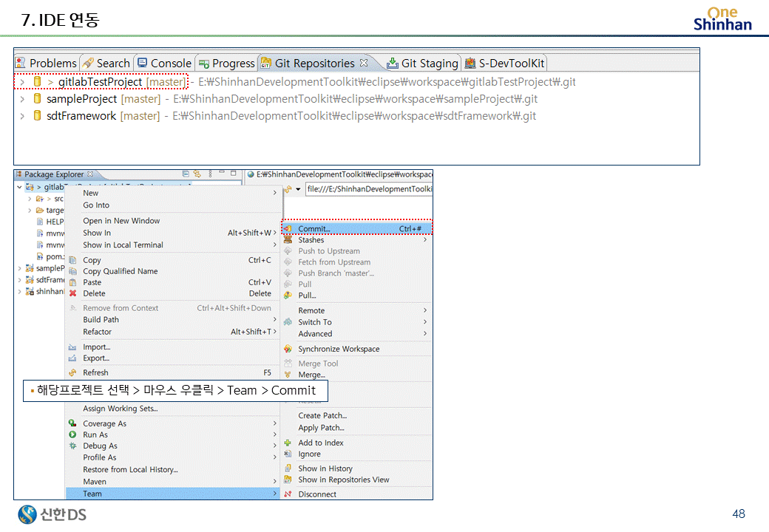Viewport: 769px width, 532px height.
Task: Expand the target folder node
Action: (x=30, y=210)
